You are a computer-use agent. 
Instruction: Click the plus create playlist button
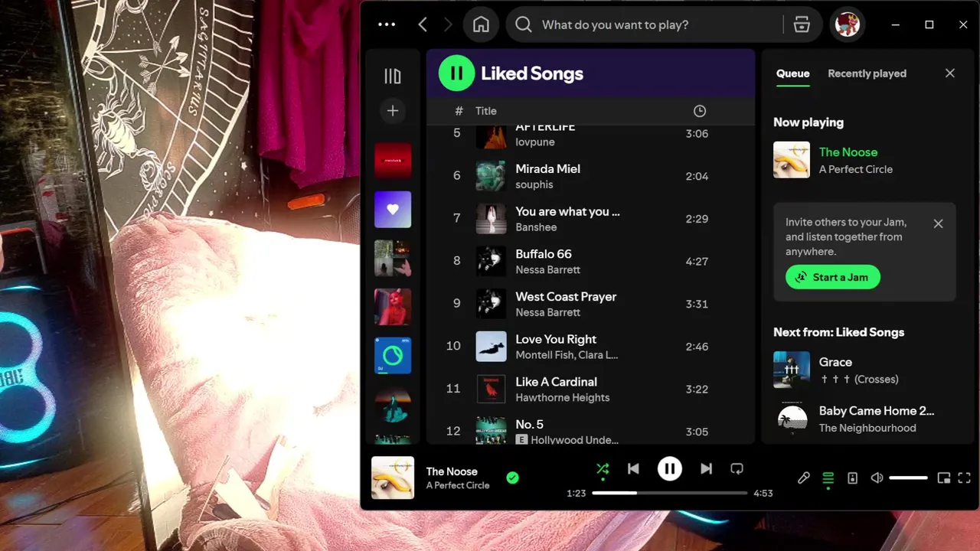pyautogui.click(x=393, y=111)
